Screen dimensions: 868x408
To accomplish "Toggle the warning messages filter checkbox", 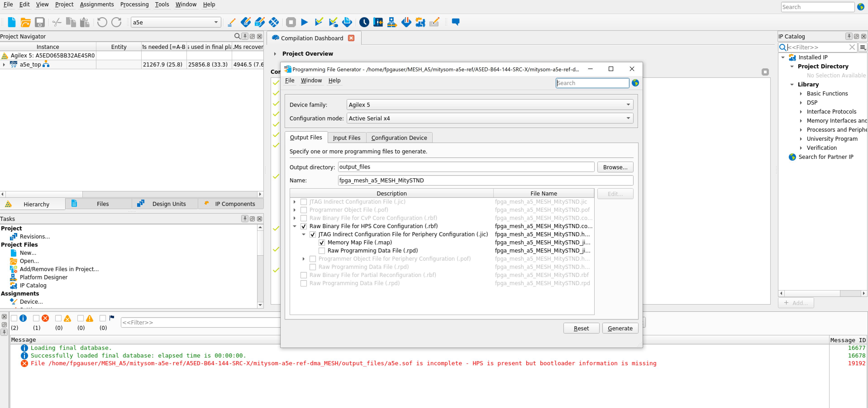I will [81, 318].
